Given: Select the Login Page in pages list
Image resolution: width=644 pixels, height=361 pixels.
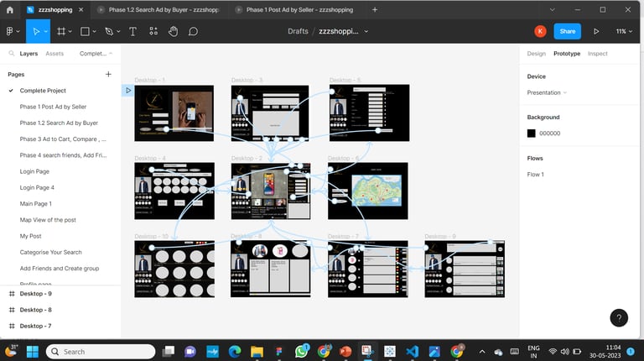Looking at the screenshot, I should point(36,171).
